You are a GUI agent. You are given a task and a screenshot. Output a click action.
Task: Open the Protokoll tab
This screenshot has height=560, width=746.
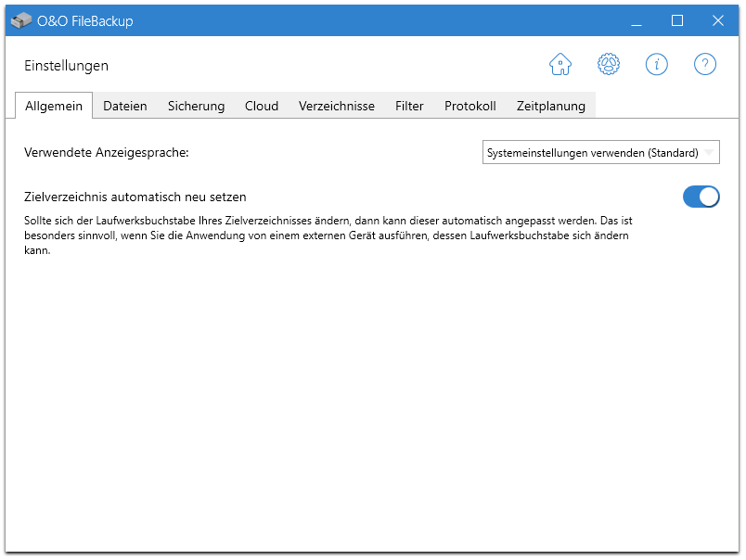pyautogui.click(x=470, y=106)
